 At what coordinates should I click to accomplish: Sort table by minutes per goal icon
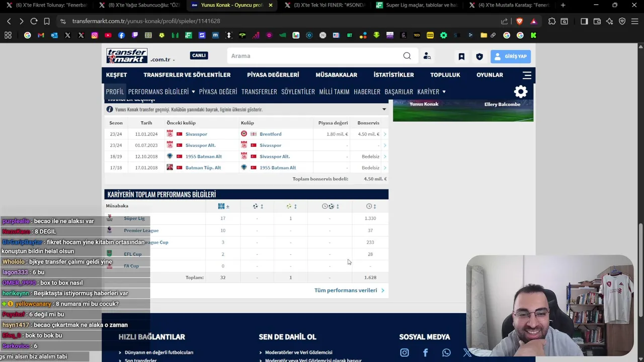[x=330, y=206]
